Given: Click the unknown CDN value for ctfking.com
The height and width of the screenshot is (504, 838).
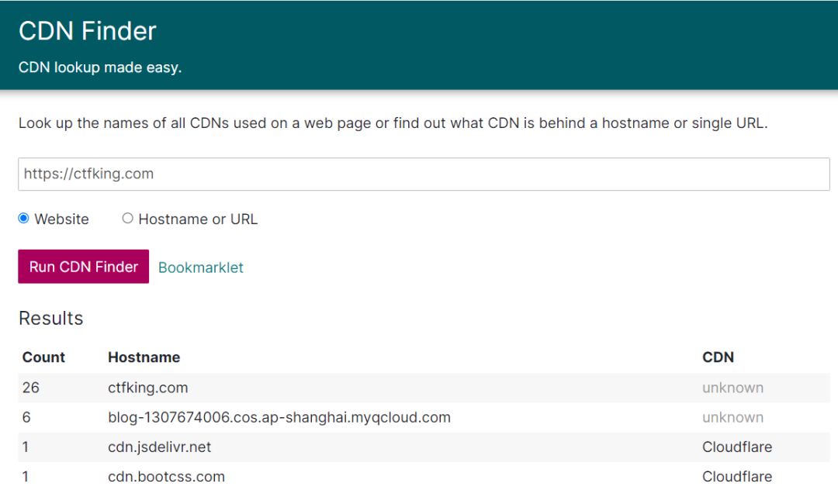Looking at the screenshot, I should 732,388.
